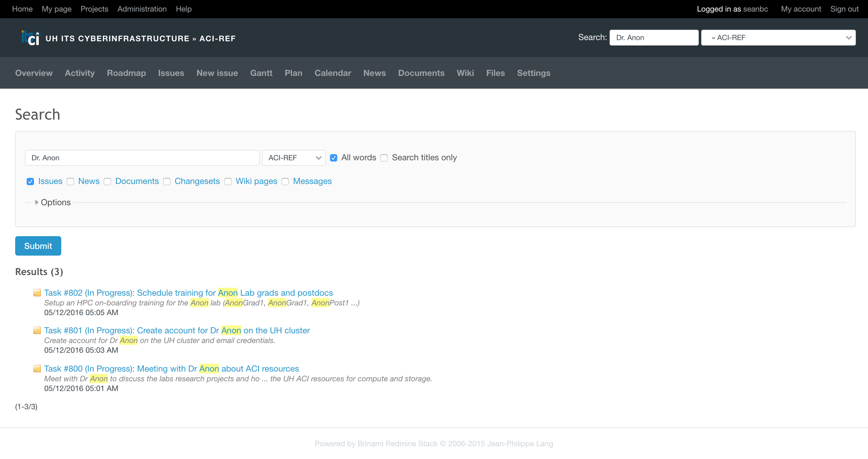The height and width of the screenshot is (459, 868).
Task: Enable the Changesets checkbox
Action: pyautogui.click(x=167, y=182)
